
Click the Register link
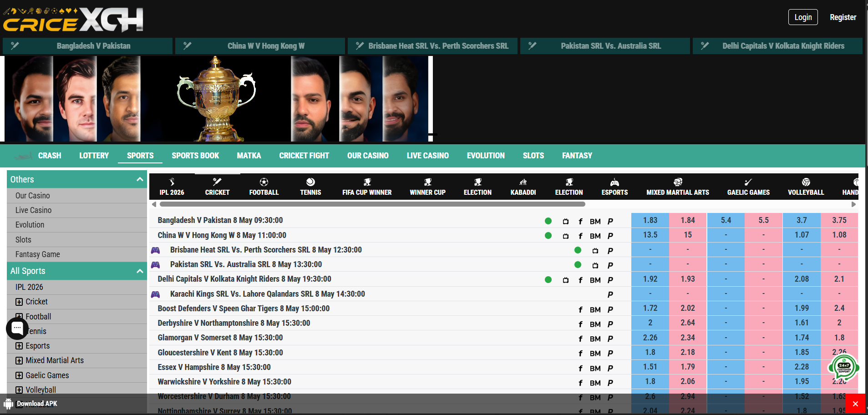(843, 17)
